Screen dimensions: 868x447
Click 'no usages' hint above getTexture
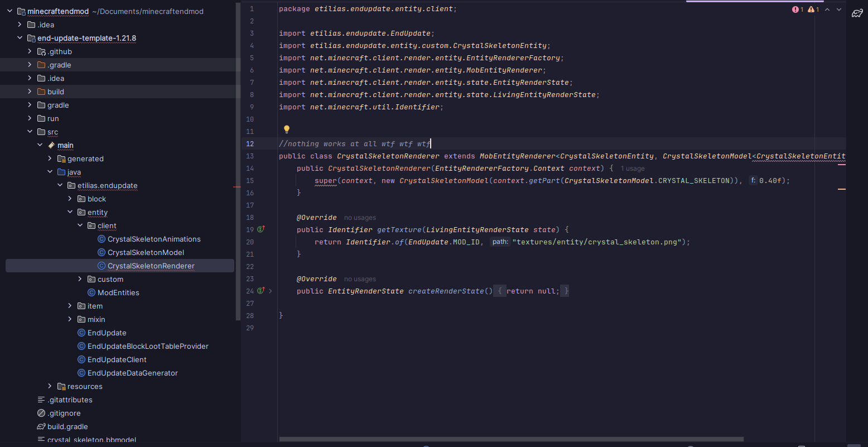[360, 218]
